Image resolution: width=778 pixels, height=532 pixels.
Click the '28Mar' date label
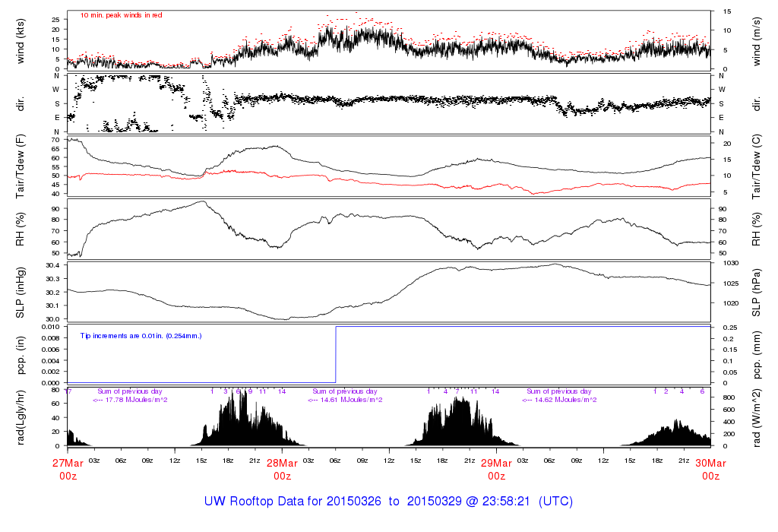pos(283,463)
